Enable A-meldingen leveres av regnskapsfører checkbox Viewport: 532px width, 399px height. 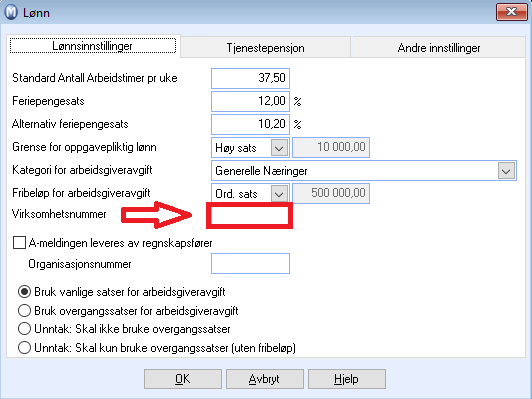pyautogui.click(x=19, y=243)
